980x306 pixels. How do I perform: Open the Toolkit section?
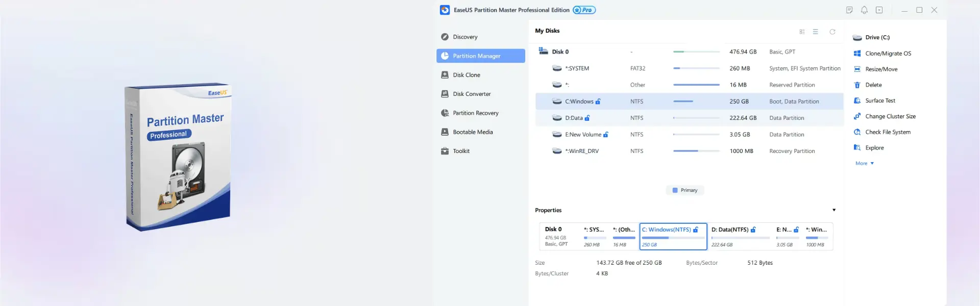(461, 151)
